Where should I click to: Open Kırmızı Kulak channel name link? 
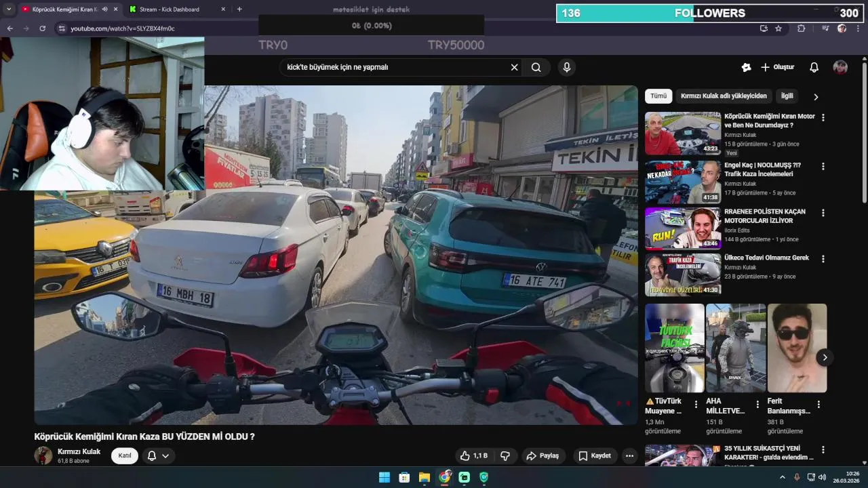pyautogui.click(x=79, y=452)
